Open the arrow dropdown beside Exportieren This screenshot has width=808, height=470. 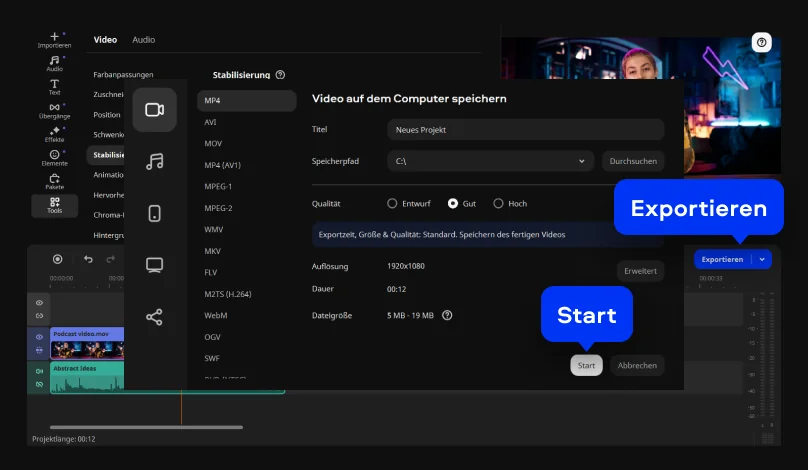[x=763, y=259]
